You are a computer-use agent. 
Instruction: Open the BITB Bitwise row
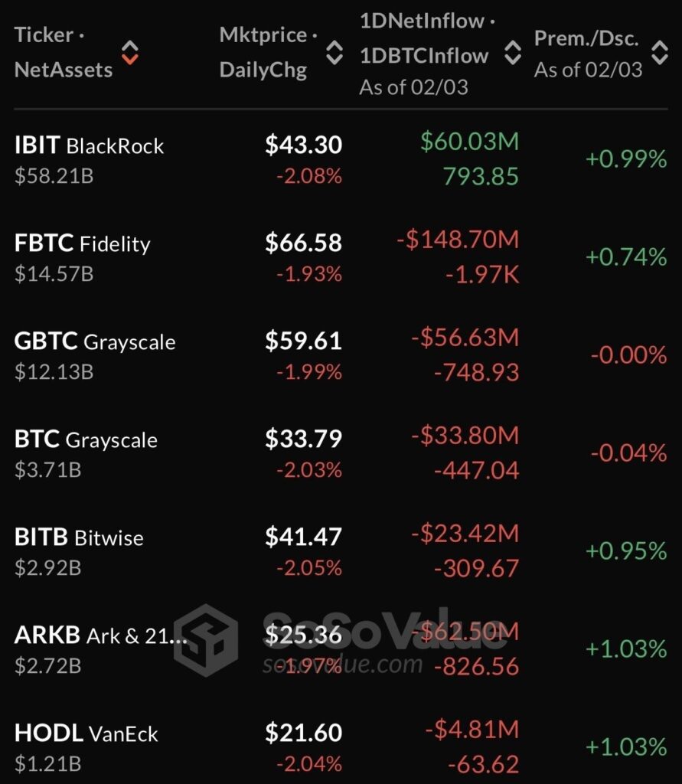point(79,537)
